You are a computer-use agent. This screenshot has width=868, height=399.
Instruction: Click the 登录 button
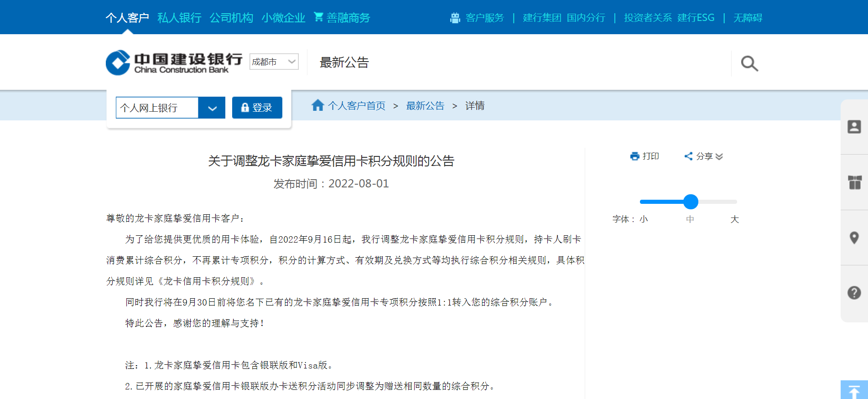[x=257, y=108]
